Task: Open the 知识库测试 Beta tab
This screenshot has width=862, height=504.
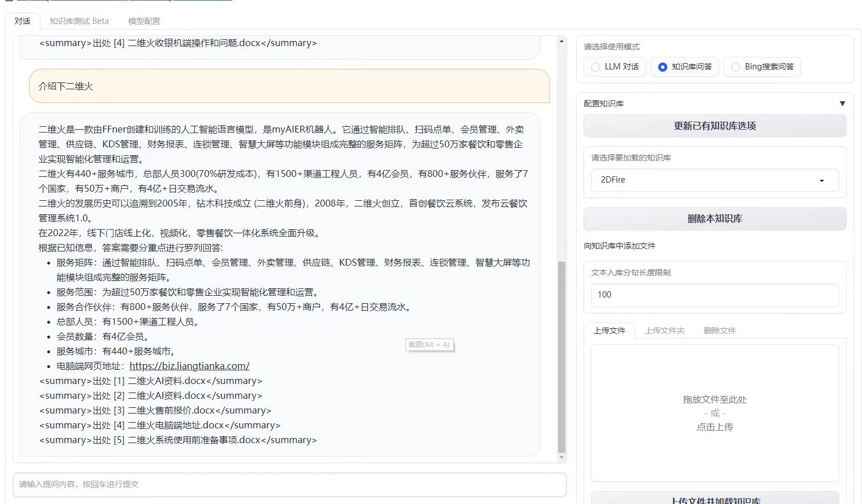Action: (79, 21)
